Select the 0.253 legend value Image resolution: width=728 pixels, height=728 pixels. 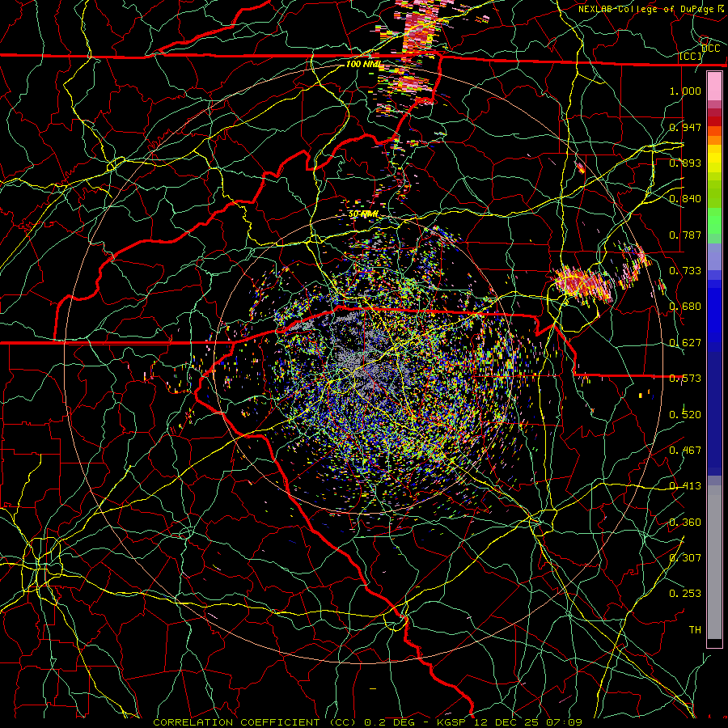pos(685,594)
